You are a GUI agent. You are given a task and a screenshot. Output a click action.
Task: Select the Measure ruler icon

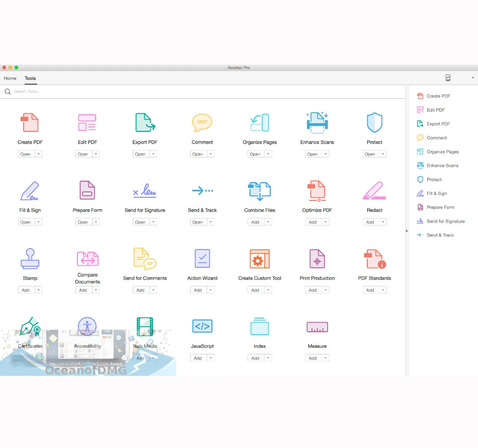[317, 327]
